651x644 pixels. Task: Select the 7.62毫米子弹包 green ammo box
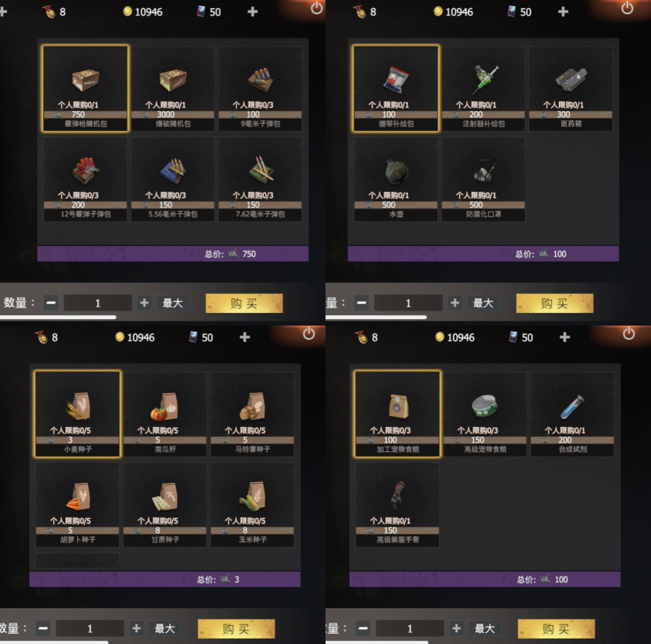(260, 179)
